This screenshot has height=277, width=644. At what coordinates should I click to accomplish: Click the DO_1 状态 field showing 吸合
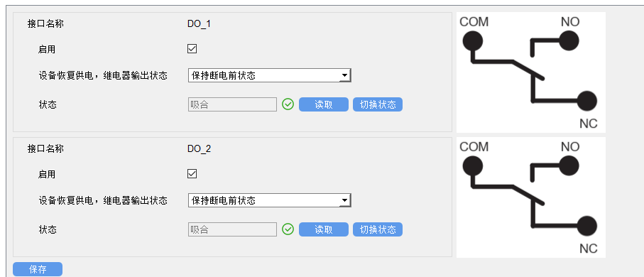(x=232, y=104)
